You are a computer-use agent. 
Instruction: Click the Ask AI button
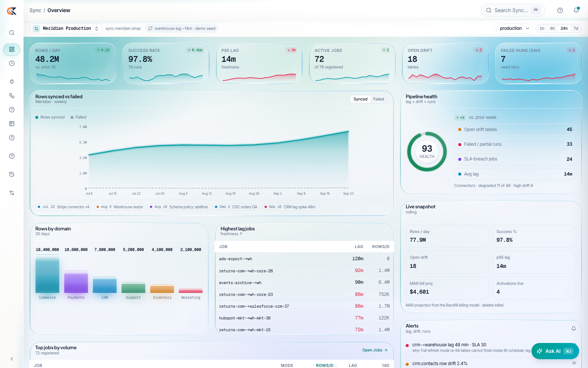(555, 351)
